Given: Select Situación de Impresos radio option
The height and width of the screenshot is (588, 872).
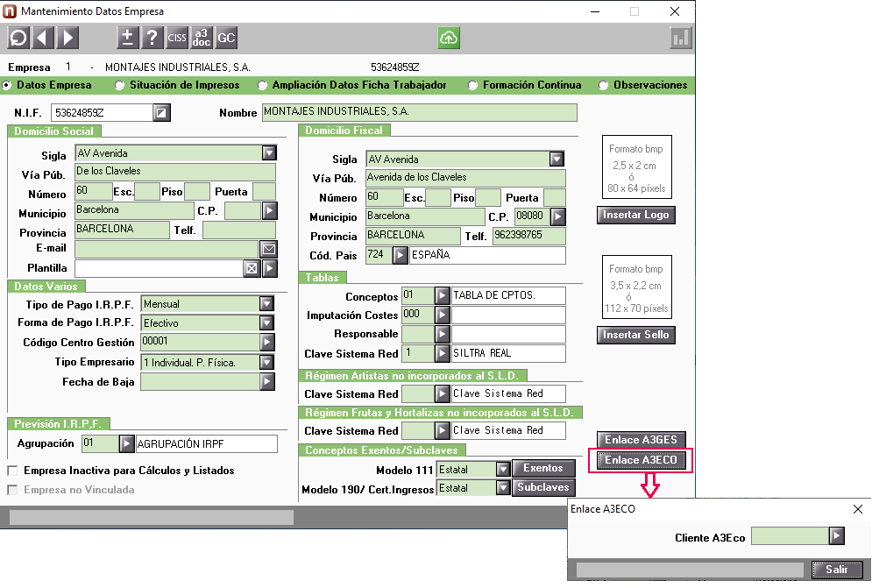Looking at the screenshot, I should click(x=120, y=85).
